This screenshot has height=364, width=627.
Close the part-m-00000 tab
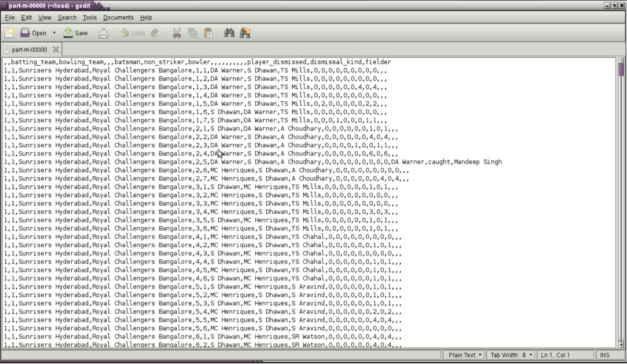click(56, 49)
